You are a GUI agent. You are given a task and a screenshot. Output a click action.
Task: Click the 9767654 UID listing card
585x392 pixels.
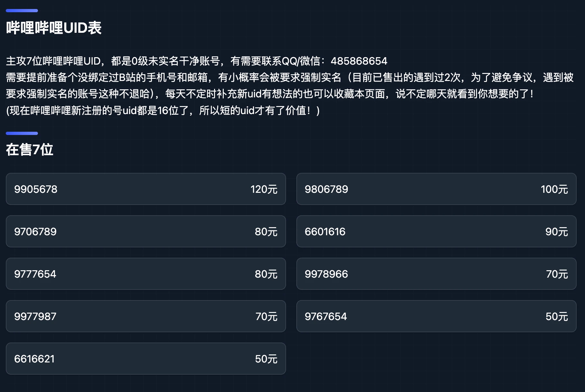point(436,316)
